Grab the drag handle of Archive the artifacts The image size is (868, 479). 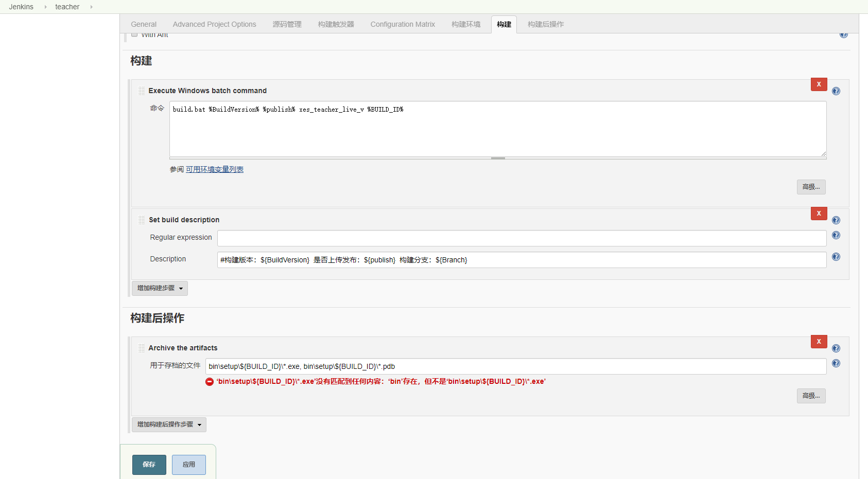141,348
